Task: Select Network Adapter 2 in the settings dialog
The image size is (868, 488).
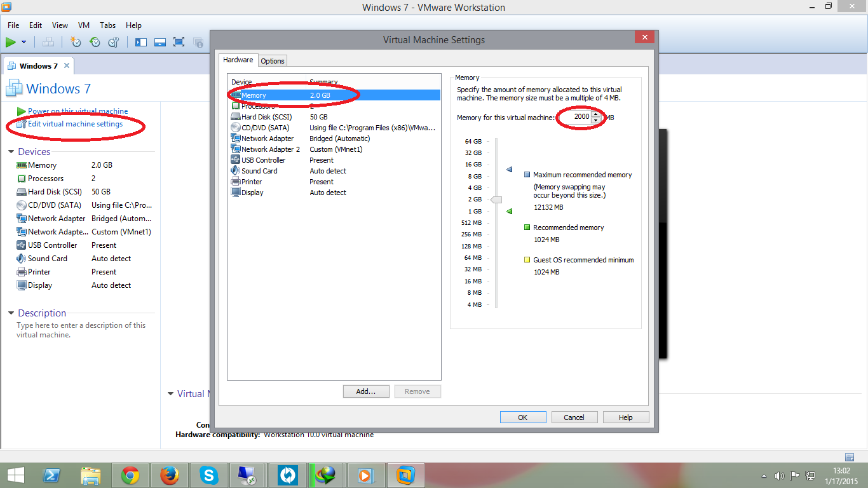Action: coord(334,149)
